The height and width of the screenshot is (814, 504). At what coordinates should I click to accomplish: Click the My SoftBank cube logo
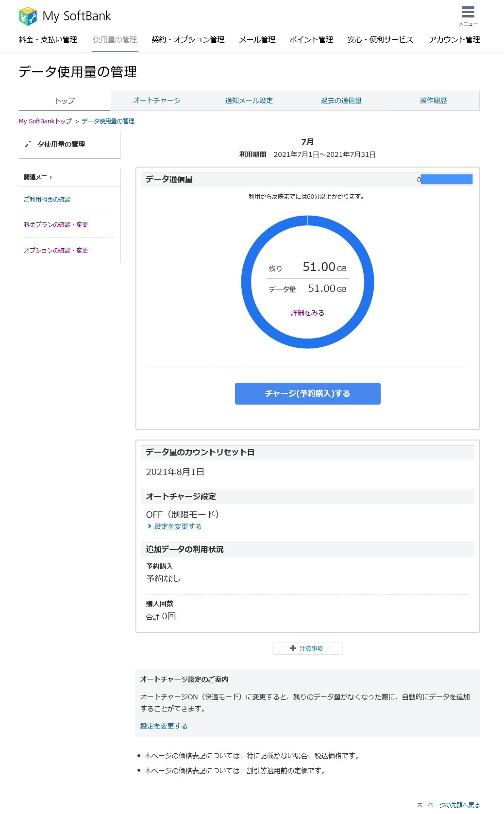click(28, 16)
